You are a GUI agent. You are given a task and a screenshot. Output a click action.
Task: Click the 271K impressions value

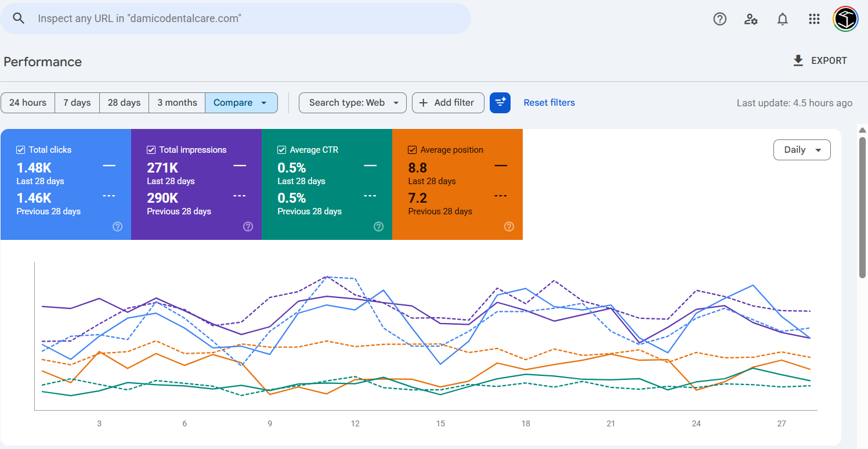[162, 168]
